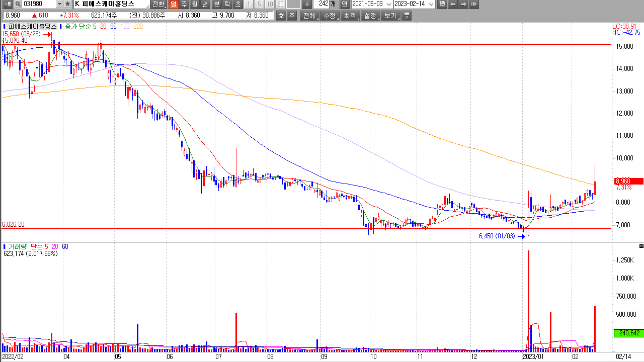The image size is (644, 362).
Task: Select the 30 interval button
Action: point(280,4)
